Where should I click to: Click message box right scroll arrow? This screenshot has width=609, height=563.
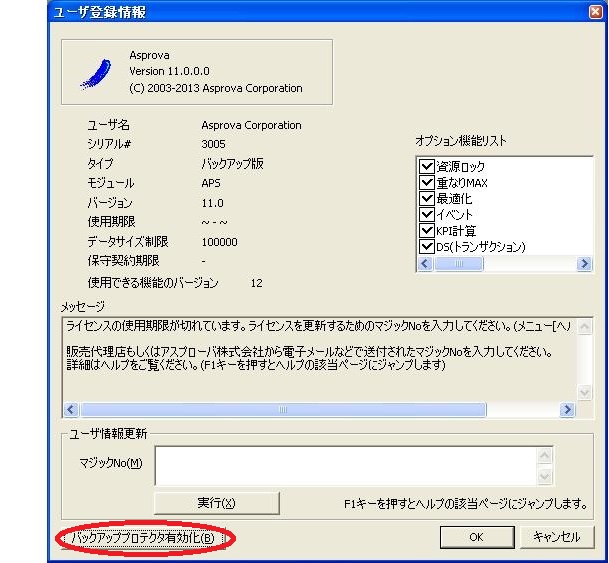(x=567, y=409)
